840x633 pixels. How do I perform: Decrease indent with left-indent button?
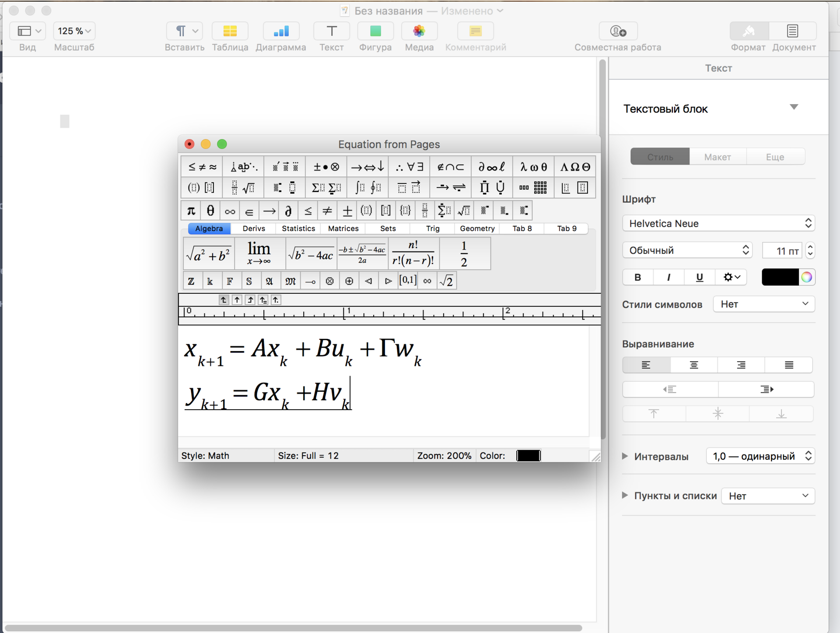pyautogui.click(x=670, y=389)
